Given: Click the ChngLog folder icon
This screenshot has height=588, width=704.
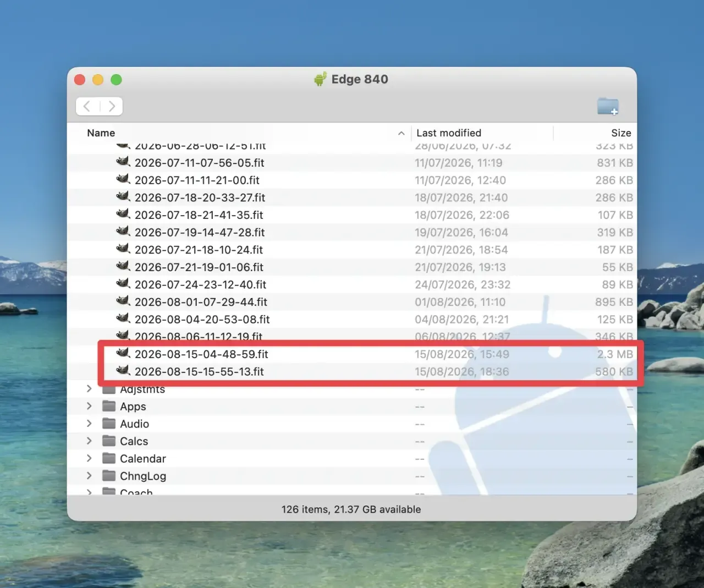Looking at the screenshot, I should point(109,476).
